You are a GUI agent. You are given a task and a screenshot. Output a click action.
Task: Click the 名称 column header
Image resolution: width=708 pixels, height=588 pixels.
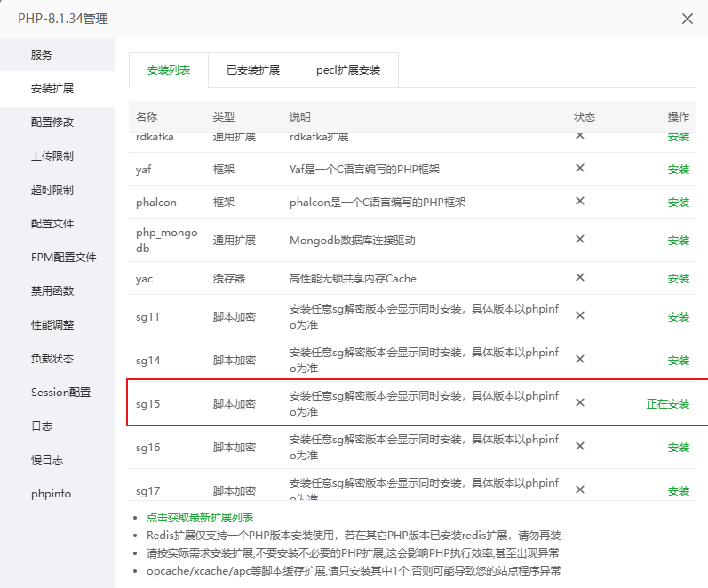click(x=147, y=117)
